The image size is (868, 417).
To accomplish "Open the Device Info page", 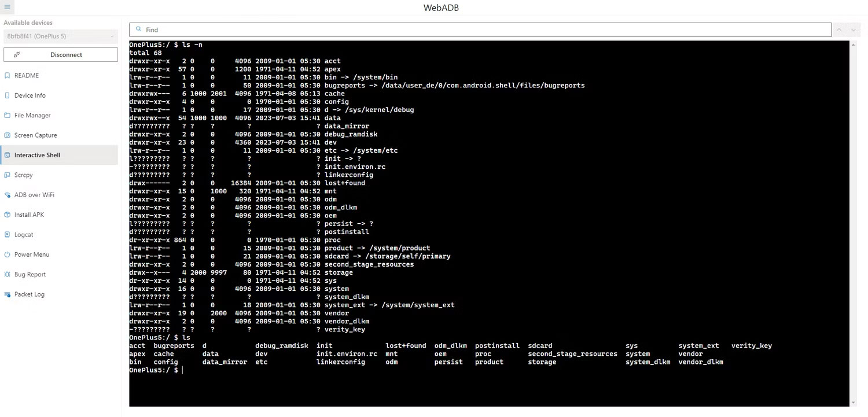I will point(59,95).
